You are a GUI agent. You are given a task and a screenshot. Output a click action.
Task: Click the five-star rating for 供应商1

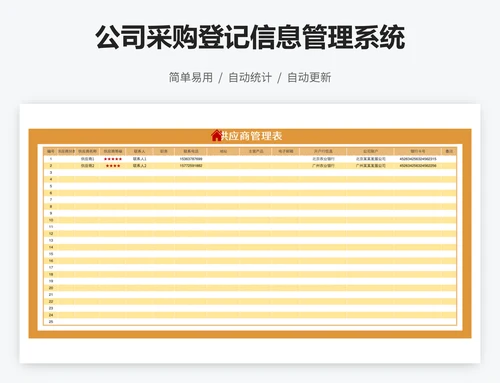[113, 159]
